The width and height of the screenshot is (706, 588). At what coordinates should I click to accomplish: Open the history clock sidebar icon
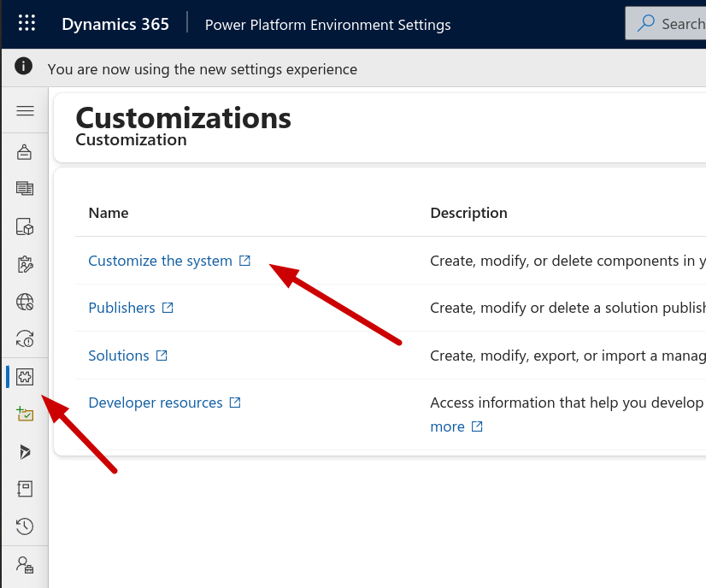(25, 526)
